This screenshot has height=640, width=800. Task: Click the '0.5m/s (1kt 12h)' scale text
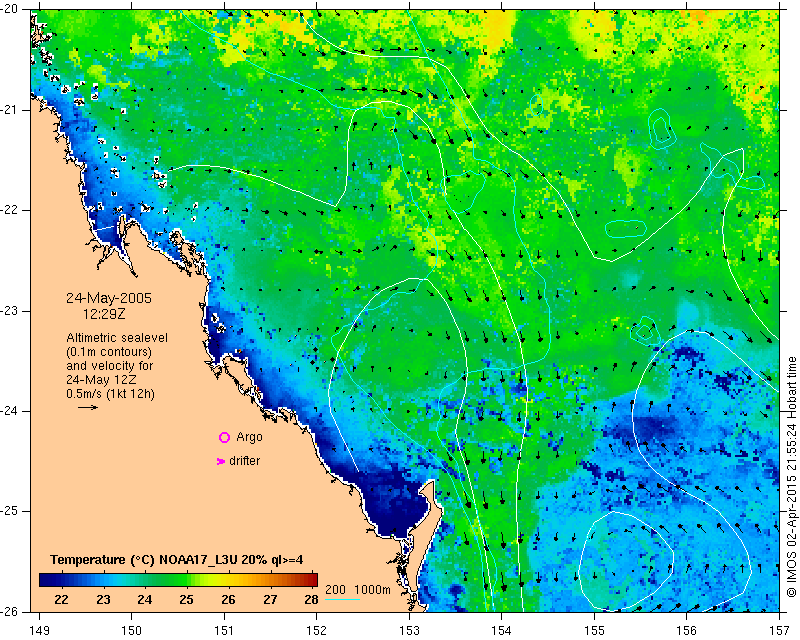click(x=110, y=394)
